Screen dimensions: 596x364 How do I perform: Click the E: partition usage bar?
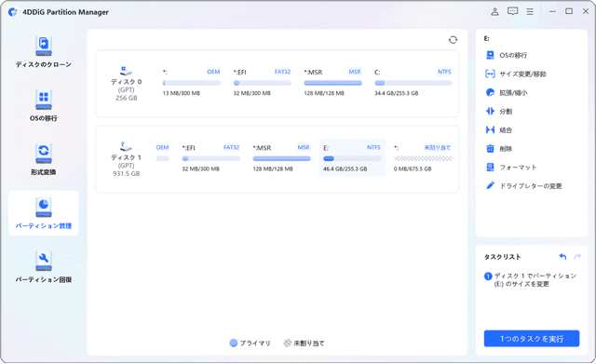coord(352,158)
